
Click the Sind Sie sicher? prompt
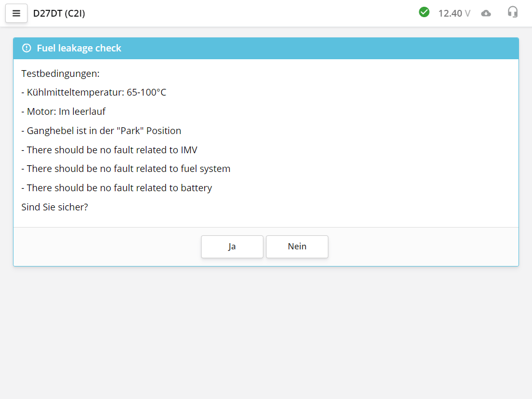pyautogui.click(x=55, y=207)
